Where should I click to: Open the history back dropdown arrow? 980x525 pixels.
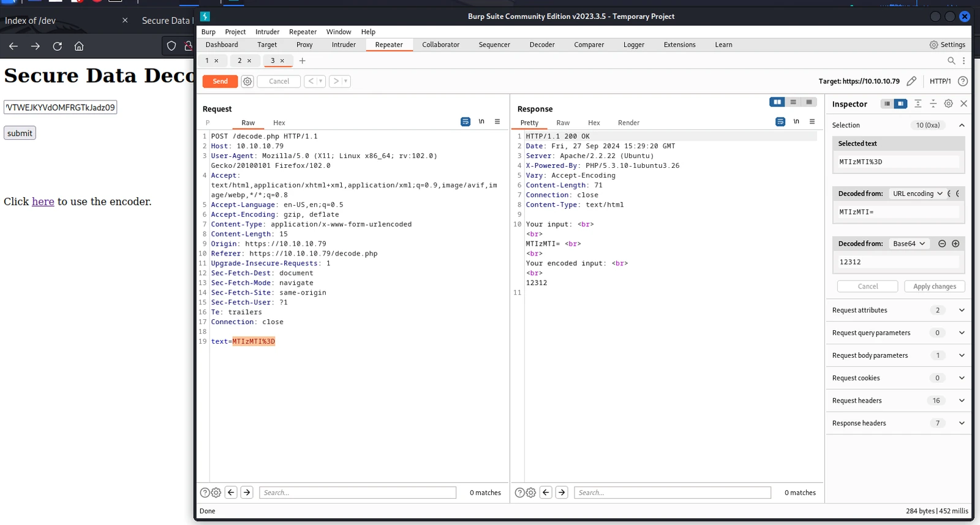320,81
